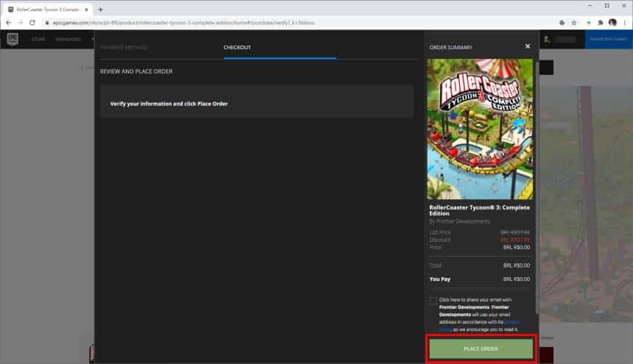Click the 'By Frontier Developments' text
Image resolution: width=633 pixels, height=364 pixels.
tap(459, 221)
